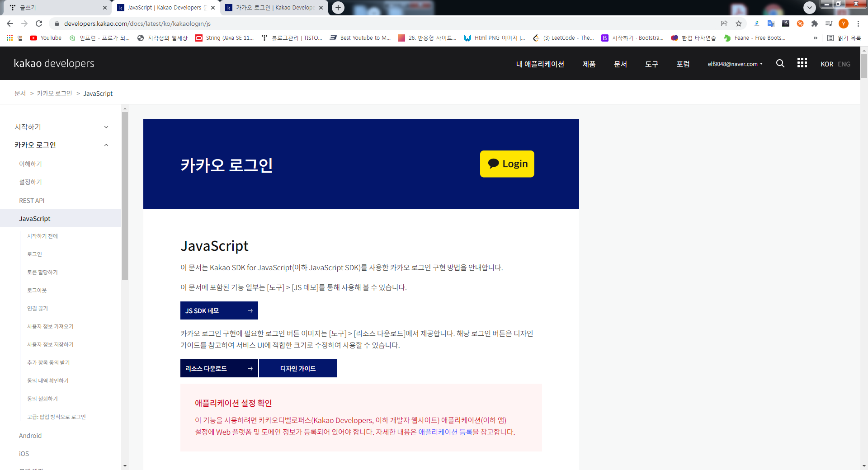Viewport: 868px width, 470px height.
Task: Click the kakao developers logo
Action: point(54,63)
